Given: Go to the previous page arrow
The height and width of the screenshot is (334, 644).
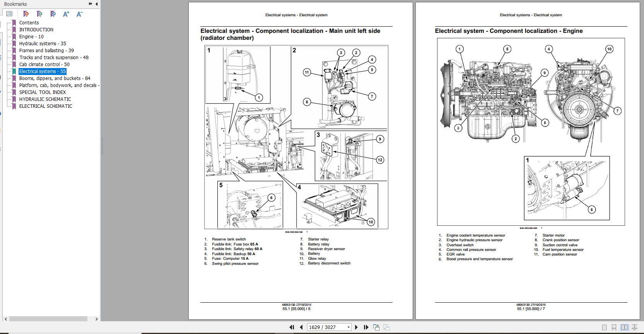Looking at the screenshot, I should [301, 327].
